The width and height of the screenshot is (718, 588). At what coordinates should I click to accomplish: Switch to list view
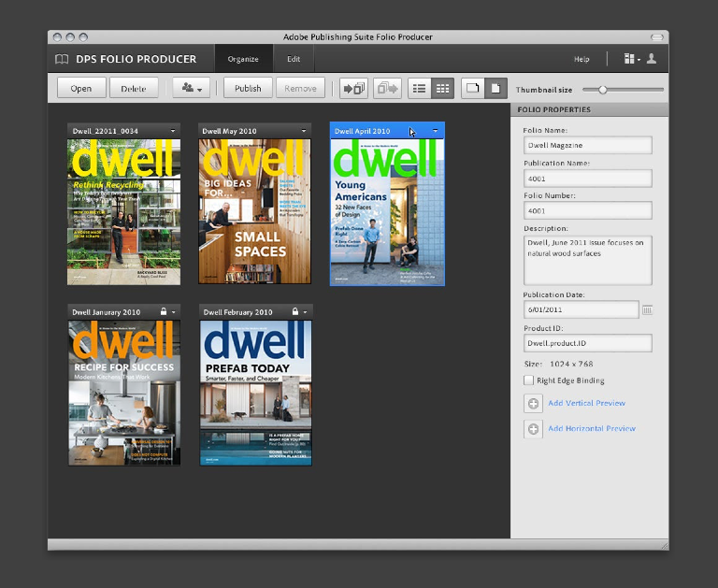pyautogui.click(x=419, y=89)
